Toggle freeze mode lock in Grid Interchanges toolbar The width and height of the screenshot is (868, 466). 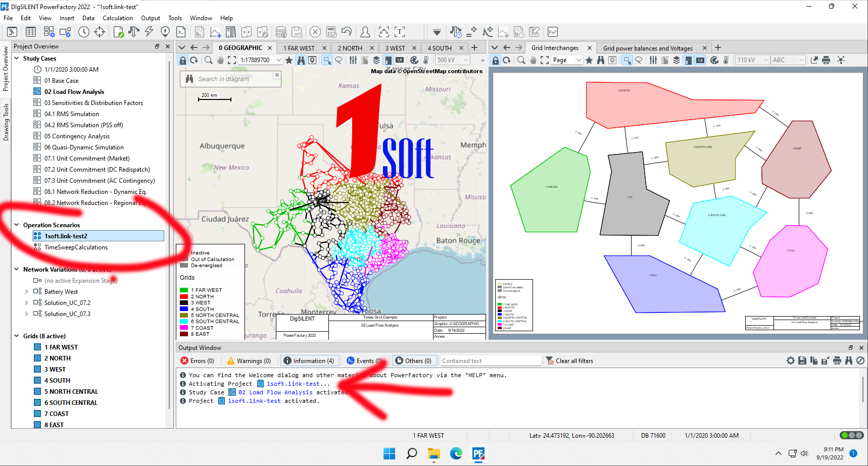[x=496, y=60]
